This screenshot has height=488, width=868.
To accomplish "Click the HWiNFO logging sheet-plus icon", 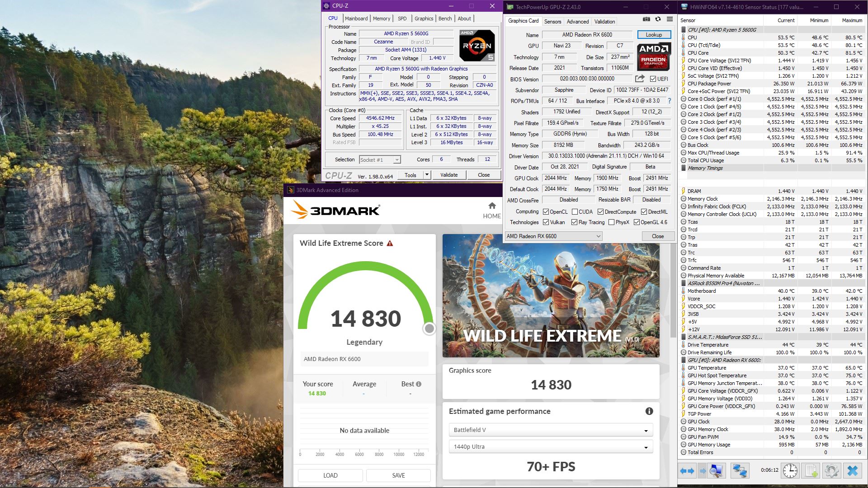I will (x=811, y=471).
